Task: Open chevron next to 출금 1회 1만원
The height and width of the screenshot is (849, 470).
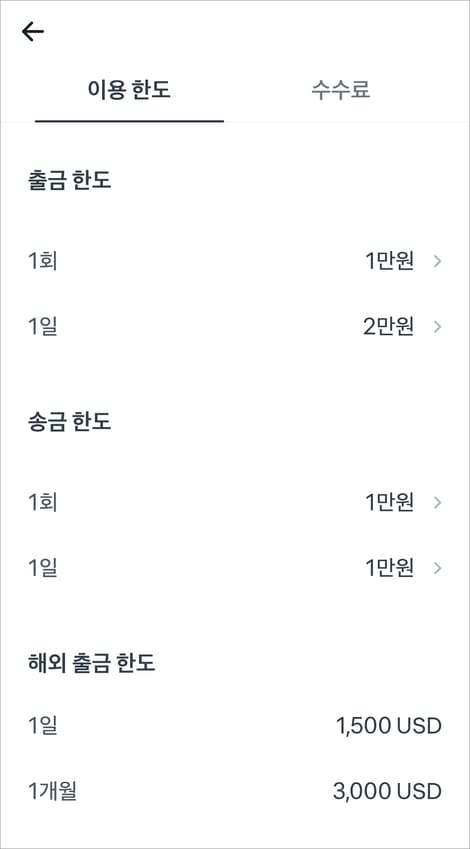Action: (438, 262)
